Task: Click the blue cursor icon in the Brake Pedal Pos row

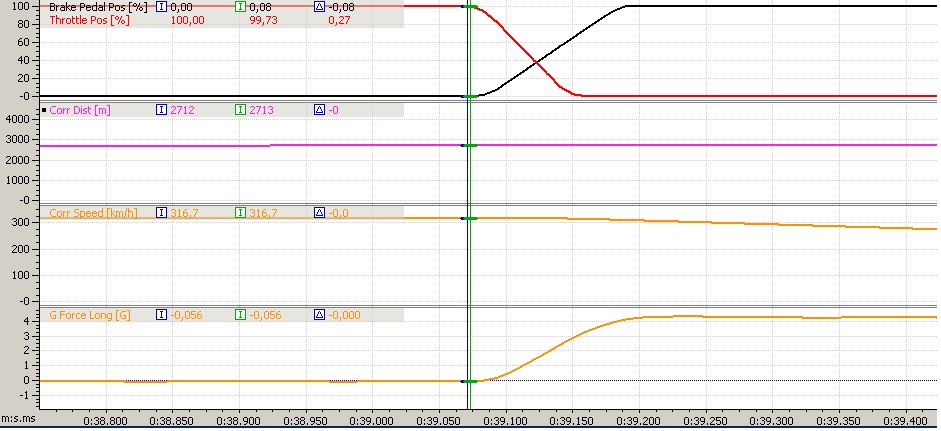Action: tap(161, 6)
